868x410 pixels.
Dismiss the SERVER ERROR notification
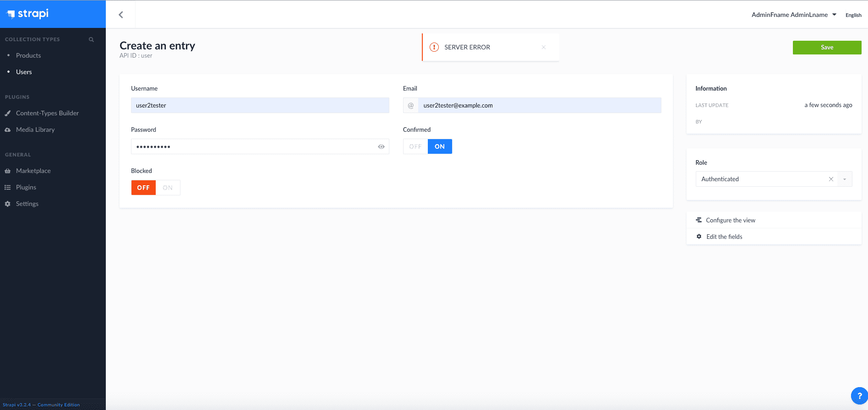tap(544, 47)
